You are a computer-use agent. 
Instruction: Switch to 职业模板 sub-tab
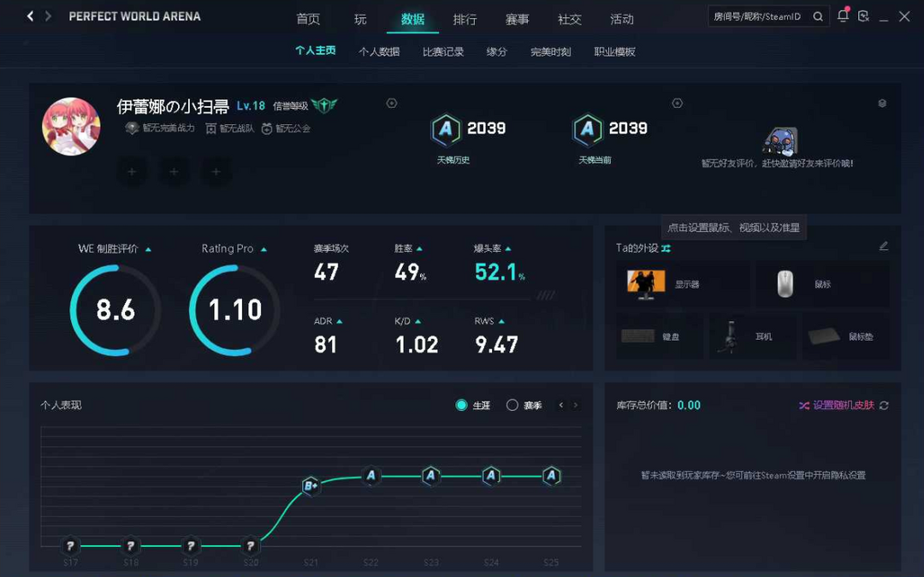pyautogui.click(x=614, y=52)
